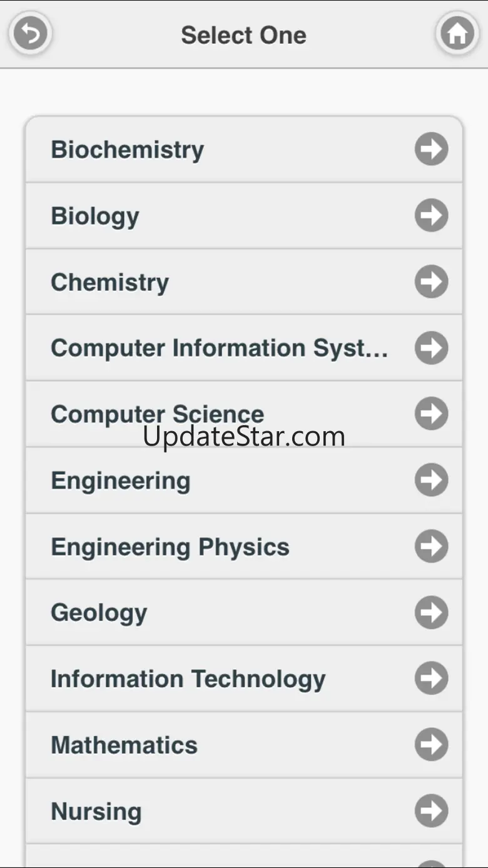Screen dimensions: 488x868
Task: Tap arrow icon for Computer Information Systems
Action: click(x=431, y=348)
